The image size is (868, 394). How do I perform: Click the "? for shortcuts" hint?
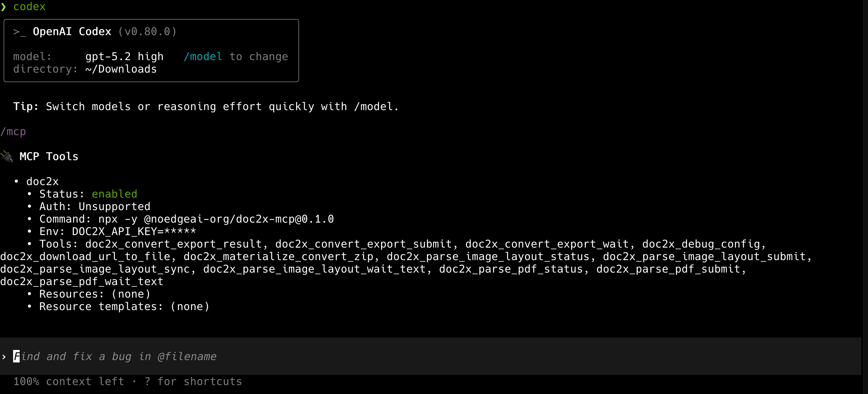(x=193, y=382)
